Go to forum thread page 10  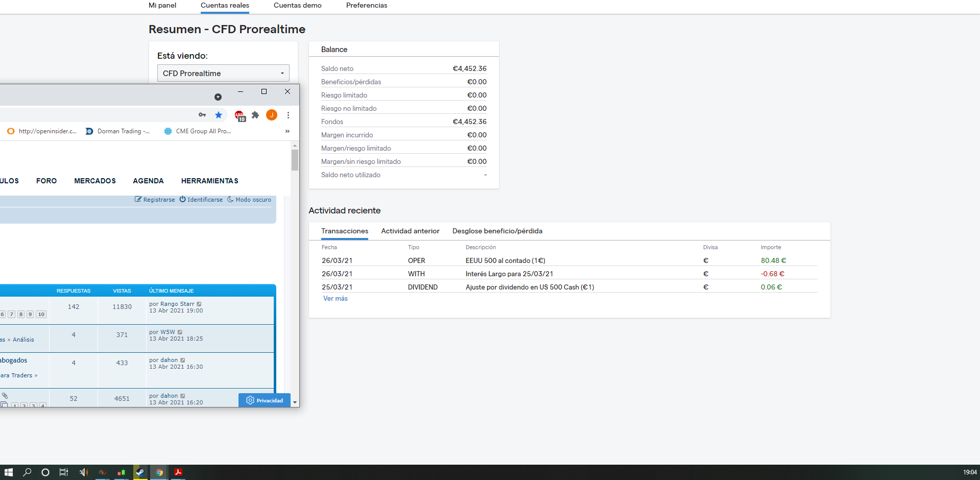coord(41,315)
